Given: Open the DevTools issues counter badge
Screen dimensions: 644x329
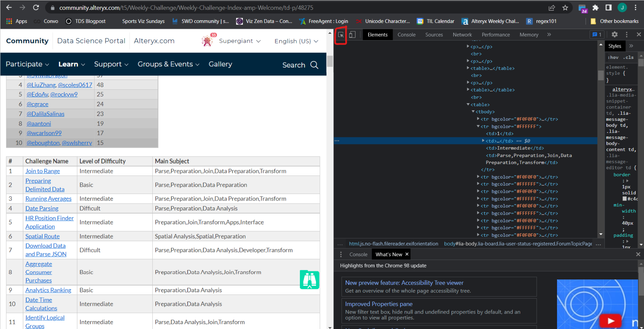Looking at the screenshot, I should click(x=597, y=35).
